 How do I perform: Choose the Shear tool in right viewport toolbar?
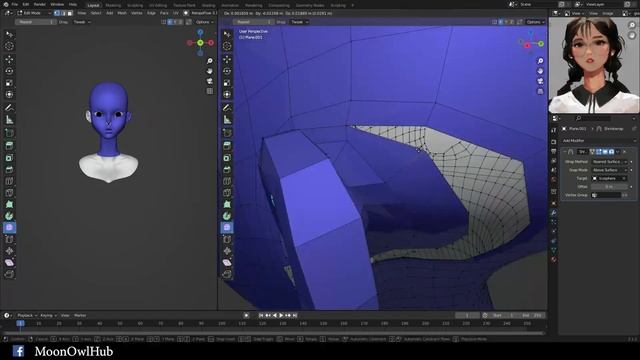227,262
